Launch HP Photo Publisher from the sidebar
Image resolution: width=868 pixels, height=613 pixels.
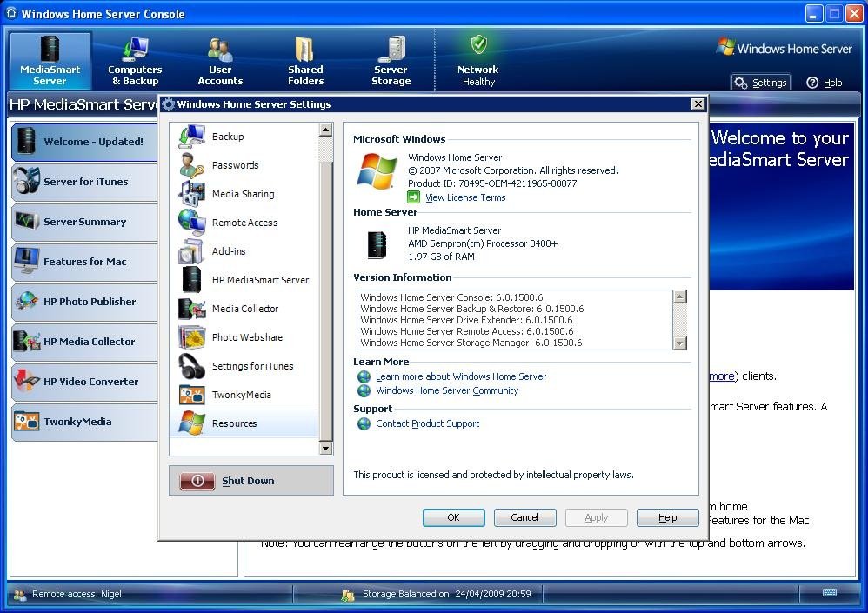[84, 302]
